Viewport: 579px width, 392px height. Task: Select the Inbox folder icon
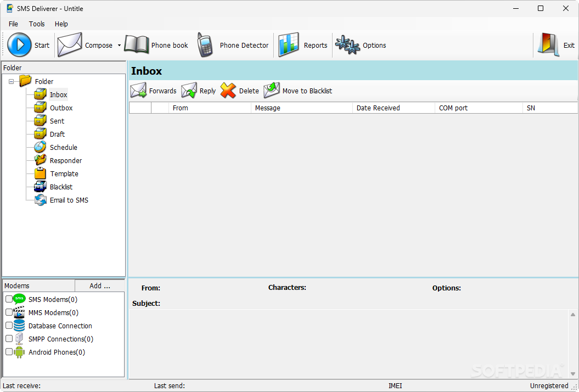(x=40, y=94)
